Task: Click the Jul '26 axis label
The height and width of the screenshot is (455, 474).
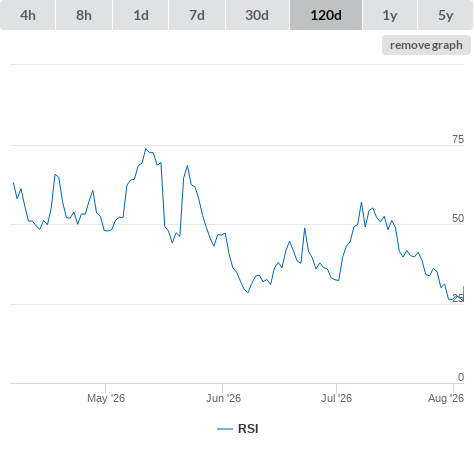Action: click(336, 398)
